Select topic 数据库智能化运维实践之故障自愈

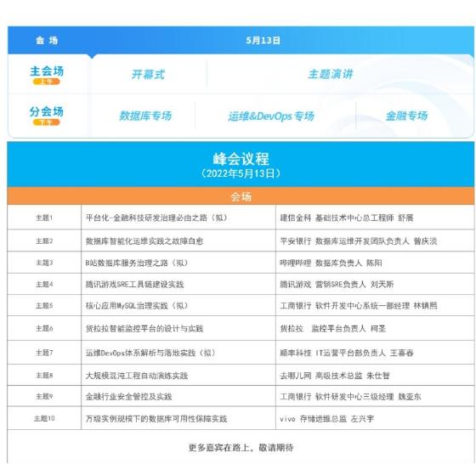[x=144, y=241]
